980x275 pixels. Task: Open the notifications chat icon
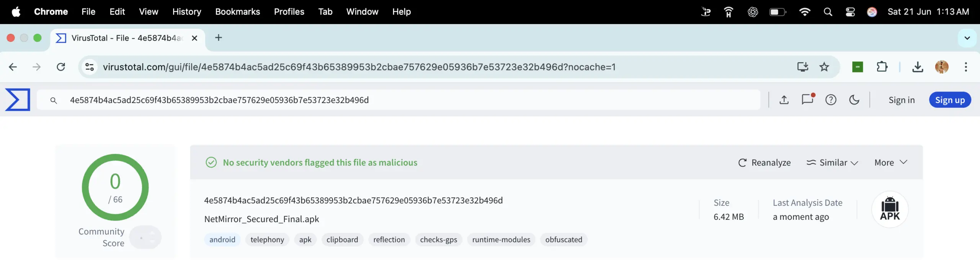click(x=808, y=99)
